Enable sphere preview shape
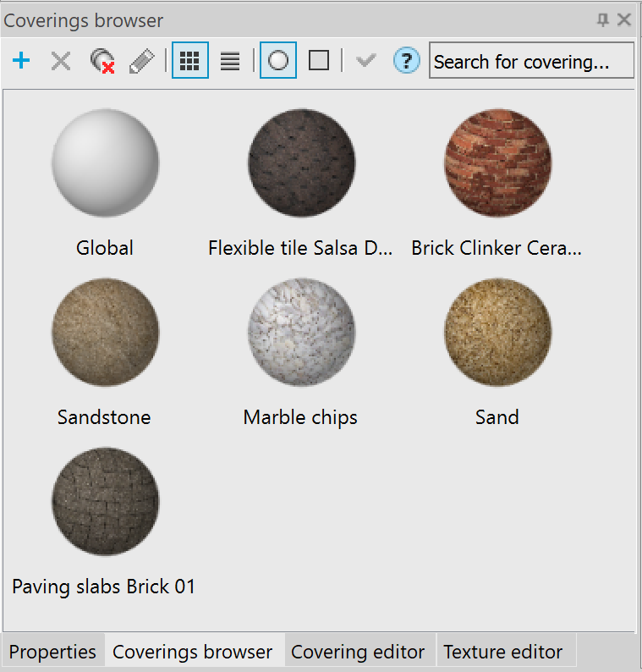Viewport: 642px width, 672px height. point(278,61)
